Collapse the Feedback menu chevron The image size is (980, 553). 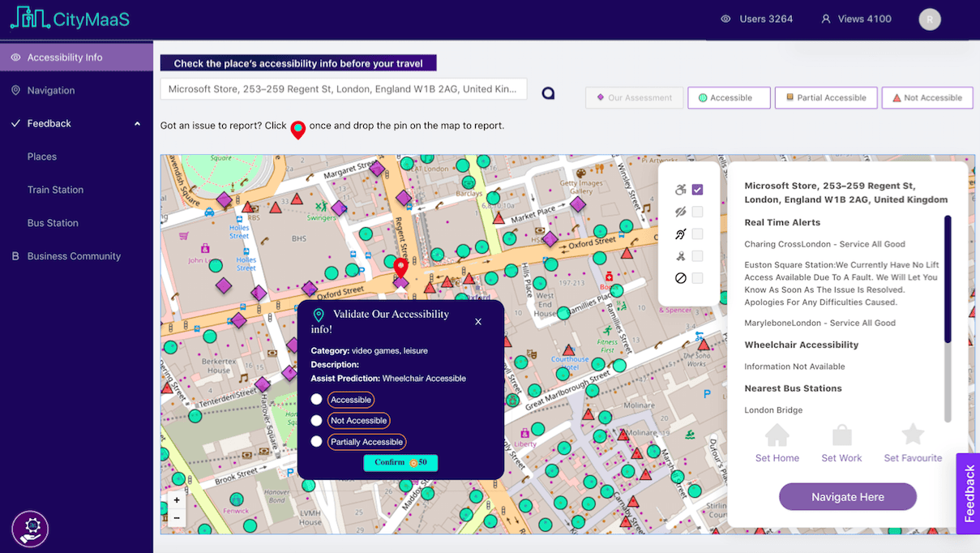click(x=137, y=124)
